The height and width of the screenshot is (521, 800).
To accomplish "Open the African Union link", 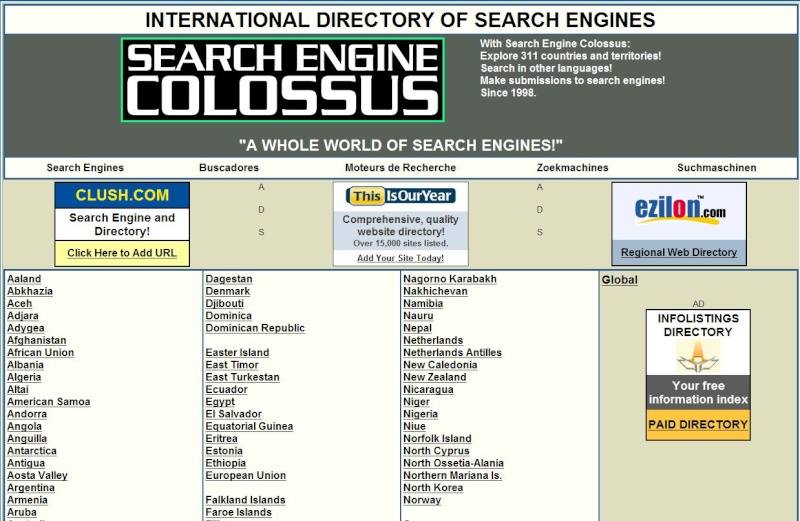I will [40, 353].
